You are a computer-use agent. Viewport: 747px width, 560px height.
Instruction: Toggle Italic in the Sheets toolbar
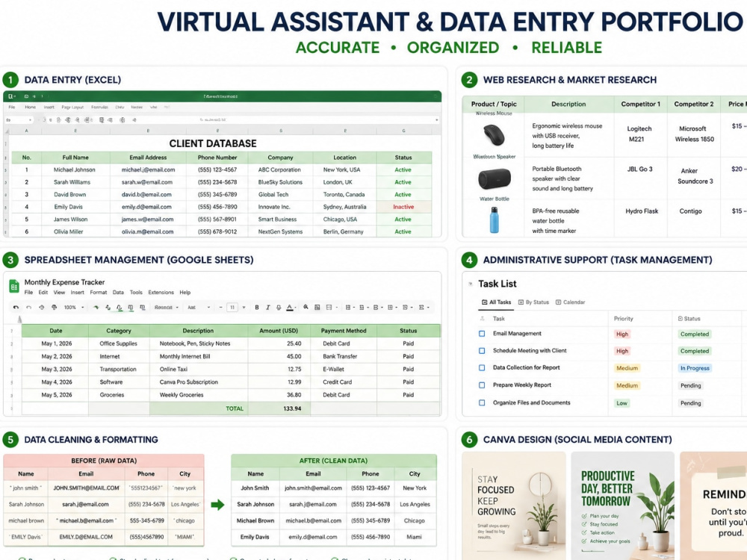pos(267,307)
